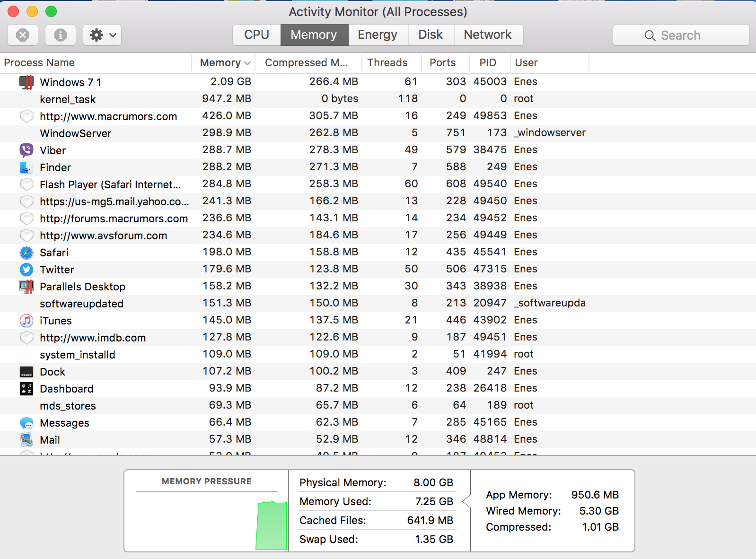Open the Network tab
Image resolution: width=756 pixels, height=559 pixels.
tap(488, 35)
